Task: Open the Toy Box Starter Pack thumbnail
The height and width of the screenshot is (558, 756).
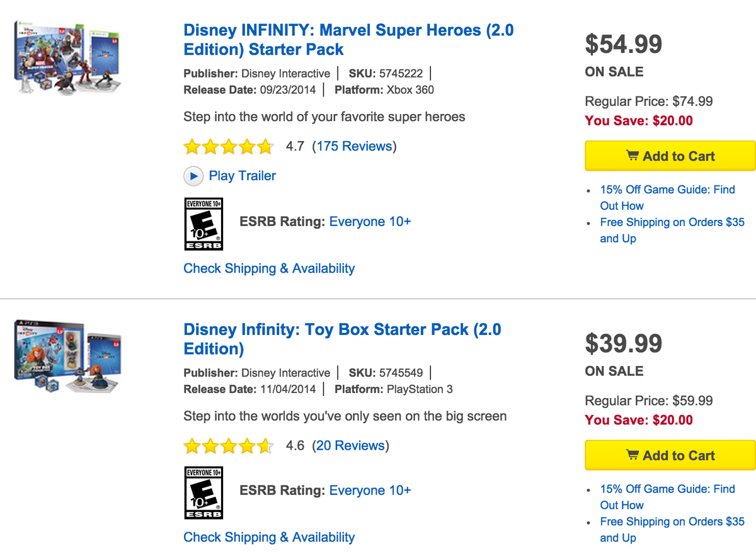Action: coord(66,358)
